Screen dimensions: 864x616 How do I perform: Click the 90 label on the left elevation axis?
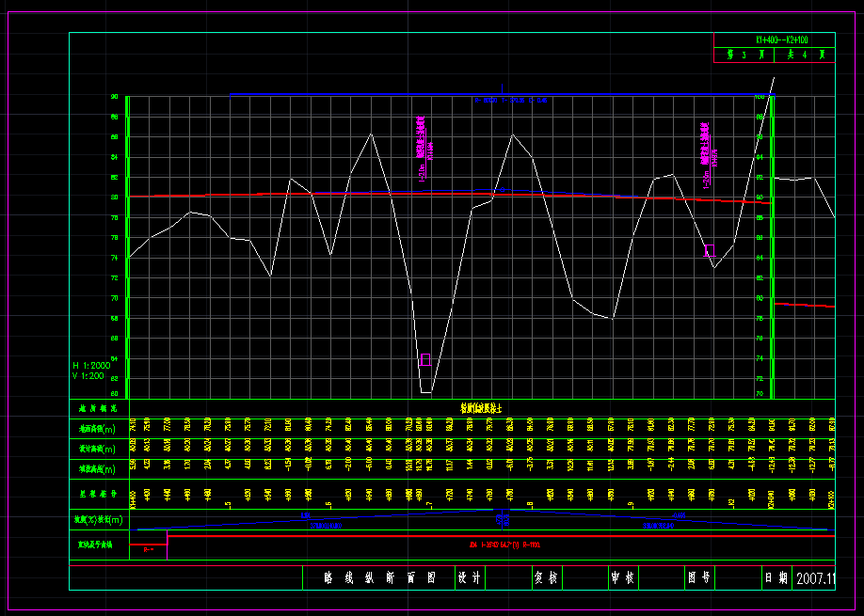pos(115,97)
